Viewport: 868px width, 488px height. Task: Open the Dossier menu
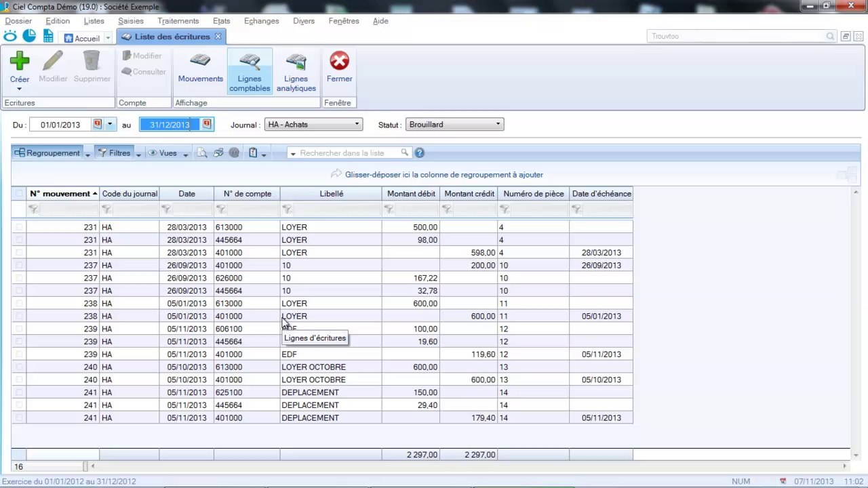[x=18, y=21]
